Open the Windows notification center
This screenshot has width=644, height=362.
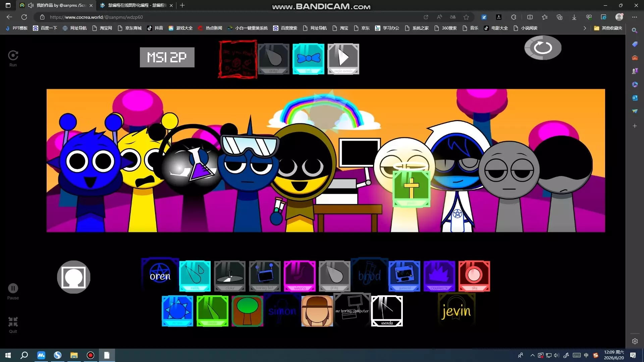tap(633, 355)
